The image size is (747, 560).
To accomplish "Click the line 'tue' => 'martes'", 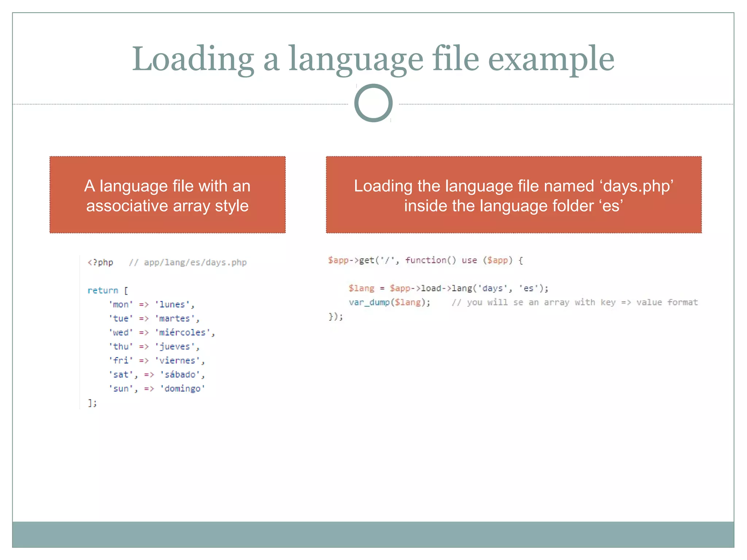I will point(154,319).
